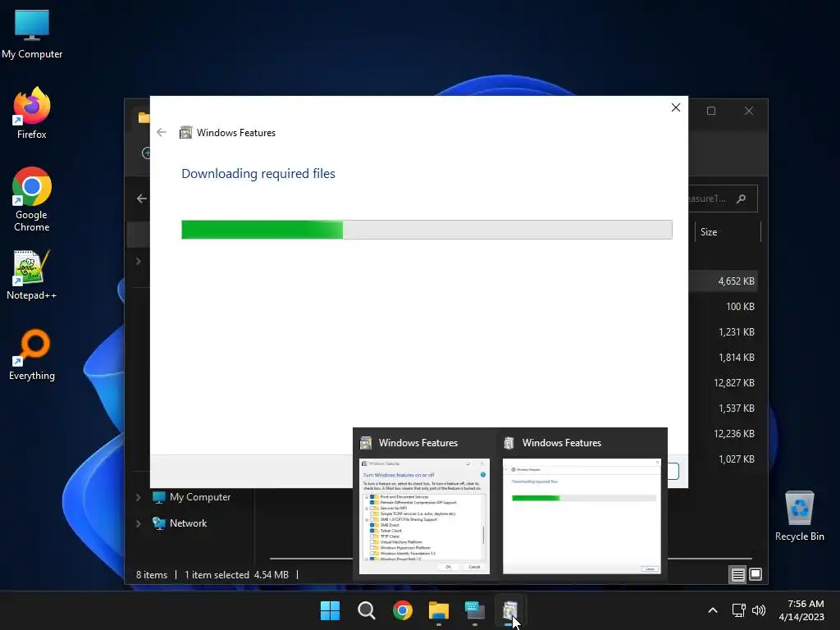Switch File Explorer to large icons view
The width and height of the screenshot is (840, 630).
pos(756,575)
